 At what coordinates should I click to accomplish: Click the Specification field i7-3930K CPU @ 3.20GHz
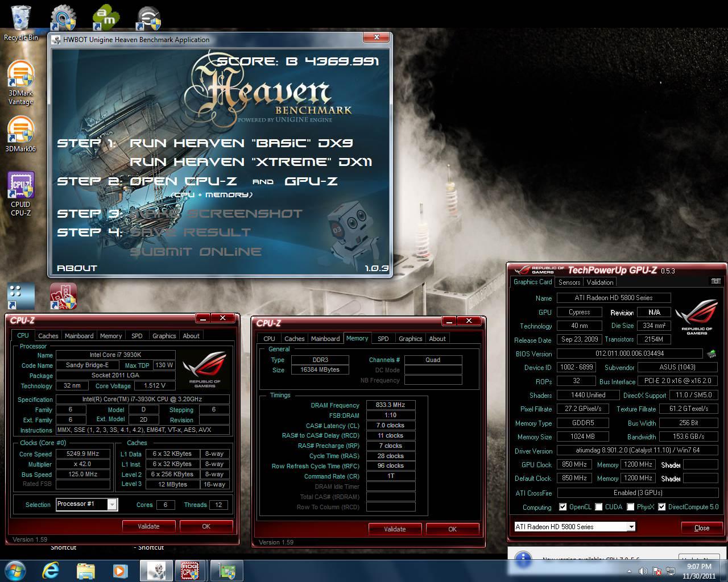coord(143,400)
